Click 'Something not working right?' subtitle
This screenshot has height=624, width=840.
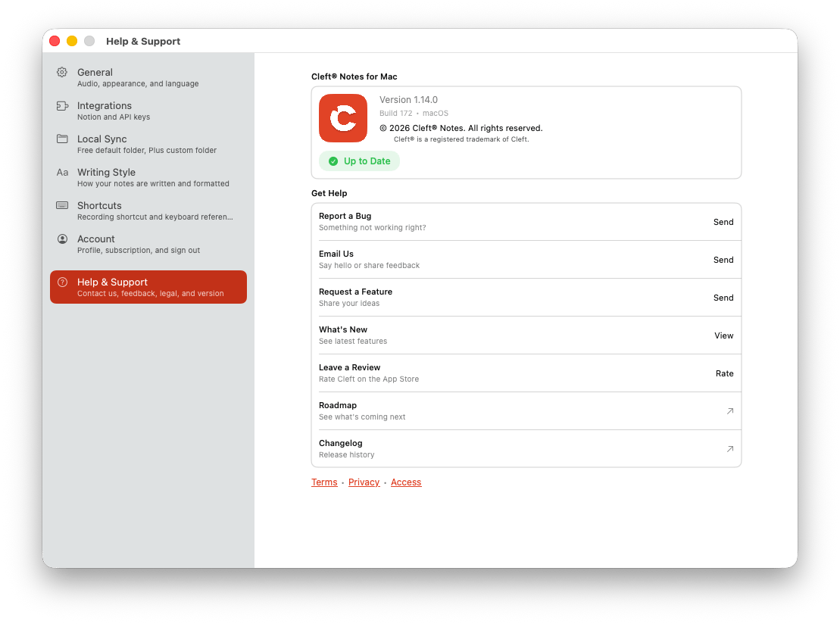tap(373, 228)
